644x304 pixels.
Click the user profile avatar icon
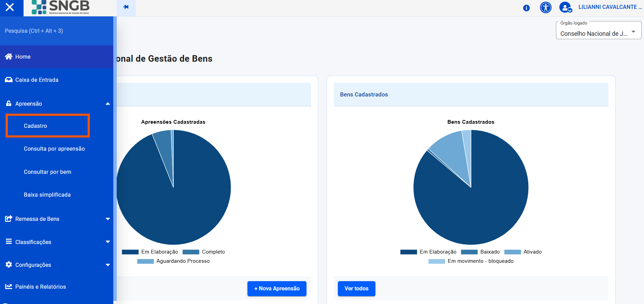click(565, 7)
